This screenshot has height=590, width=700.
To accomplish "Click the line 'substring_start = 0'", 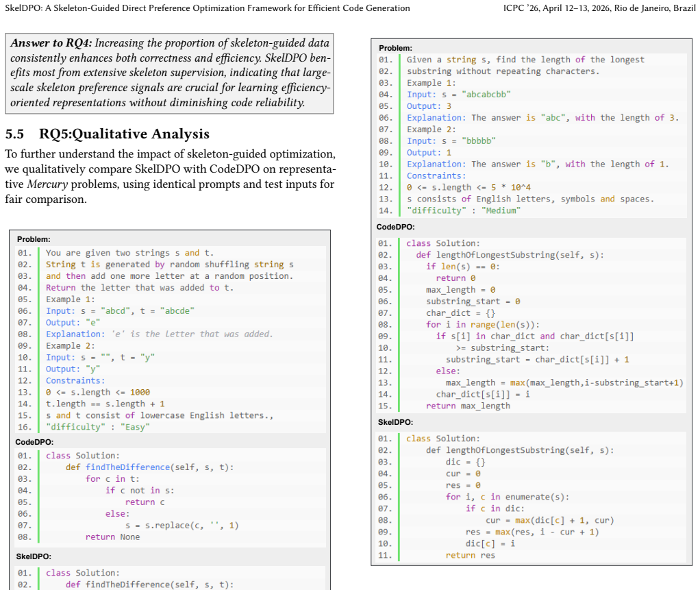I will tap(473, 301).
